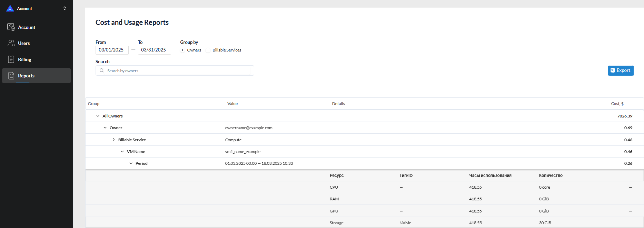Go to the Users section

[24, 43]
